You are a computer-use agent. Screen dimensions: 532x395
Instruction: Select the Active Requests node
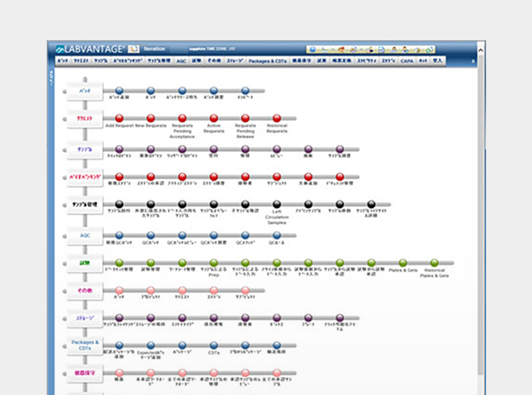213,118
